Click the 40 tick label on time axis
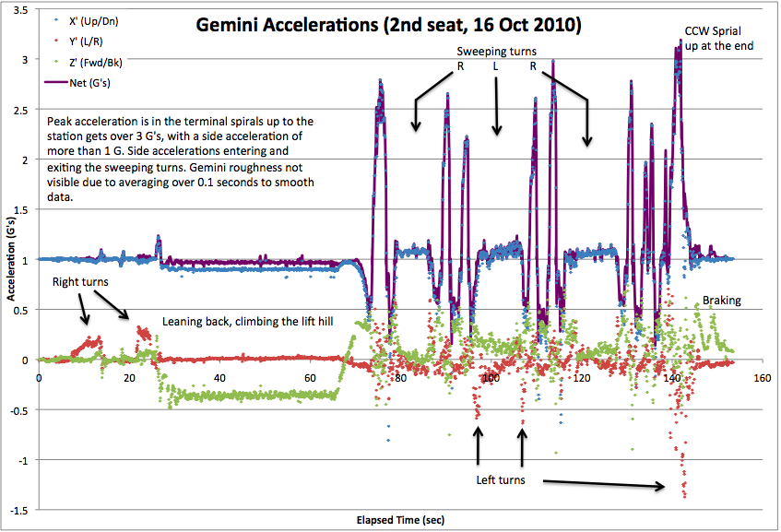 pyautogui.click(x=219, y=378)
